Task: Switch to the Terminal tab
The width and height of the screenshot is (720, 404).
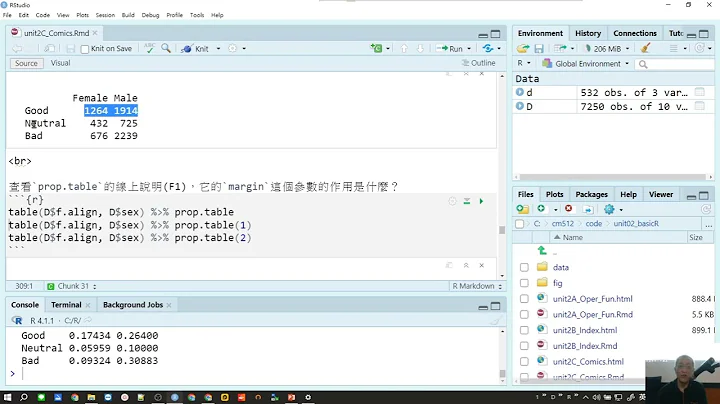Action: (66, 305)
